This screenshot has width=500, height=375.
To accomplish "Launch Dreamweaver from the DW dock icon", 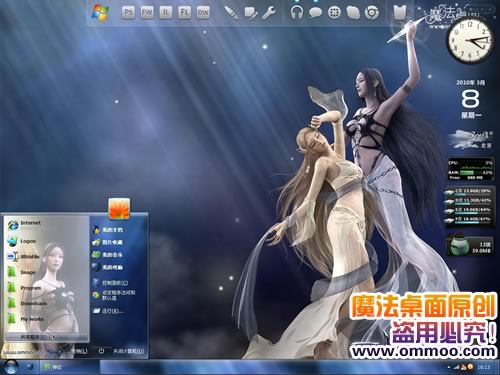I will (x=203, y=13).
